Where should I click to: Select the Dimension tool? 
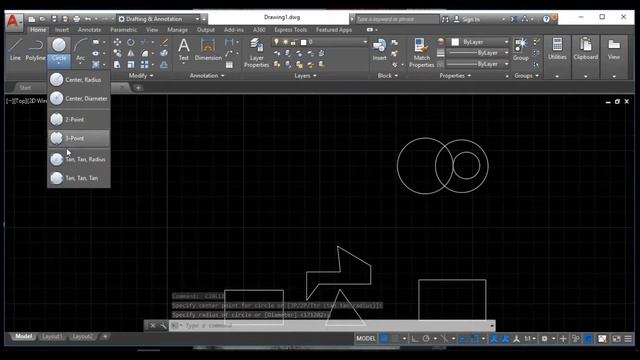(208, 49)
